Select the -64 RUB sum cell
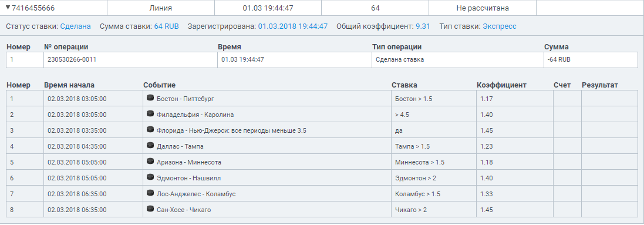644x225 pixels. tap(591, 60)
